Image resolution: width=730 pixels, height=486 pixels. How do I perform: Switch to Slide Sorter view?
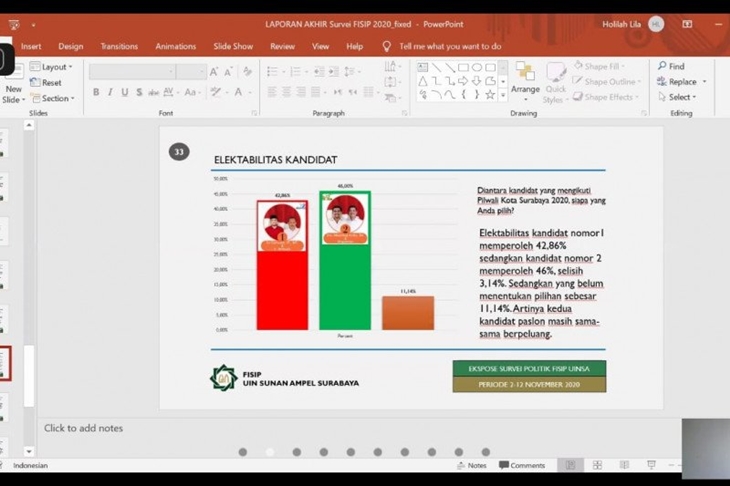[597, 465]
